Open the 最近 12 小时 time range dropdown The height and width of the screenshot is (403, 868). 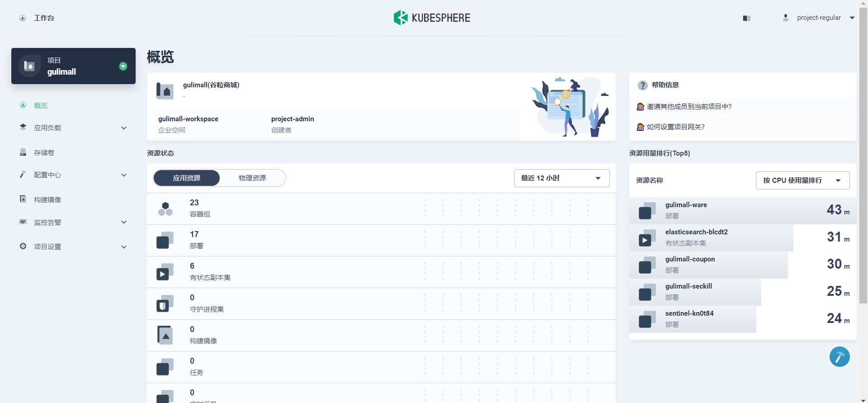(x=562, y=178)
